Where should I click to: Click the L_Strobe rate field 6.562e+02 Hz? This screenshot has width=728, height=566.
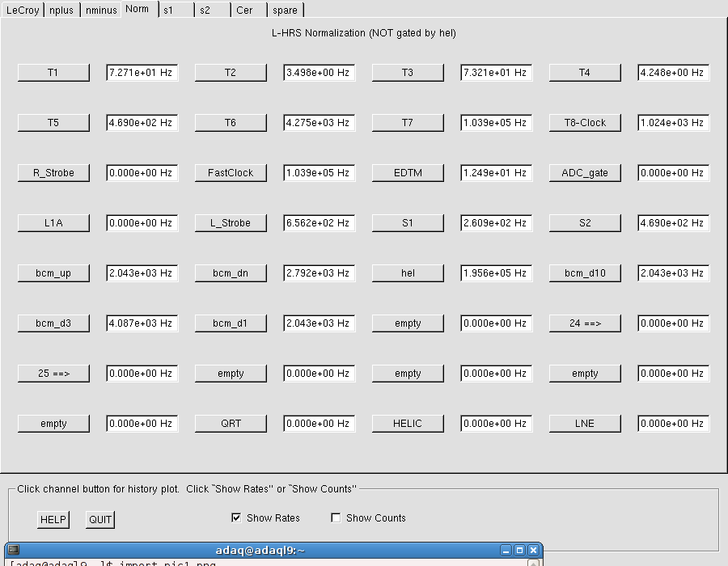click(x=320, y=223)
